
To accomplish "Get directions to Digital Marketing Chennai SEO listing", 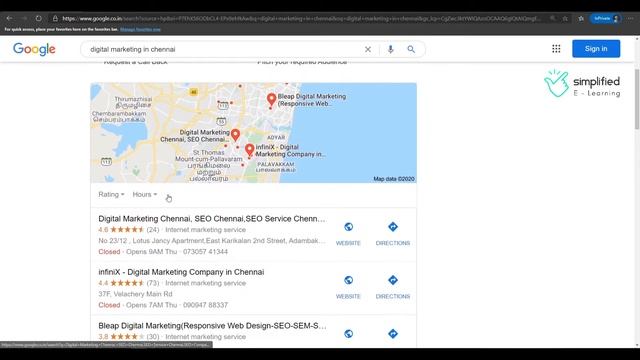I will coord(393,233).
